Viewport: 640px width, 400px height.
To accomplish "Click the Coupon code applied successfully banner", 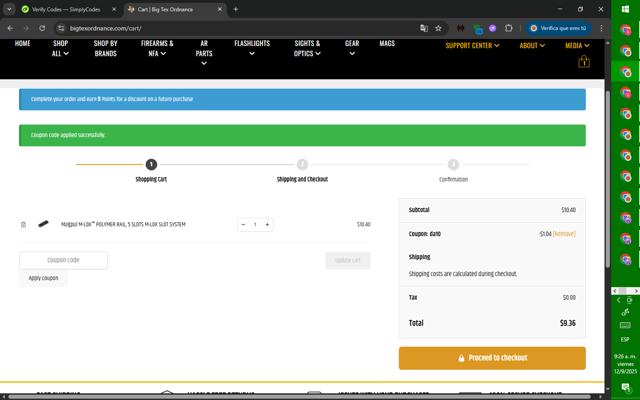I will click(x=302, y=135).
